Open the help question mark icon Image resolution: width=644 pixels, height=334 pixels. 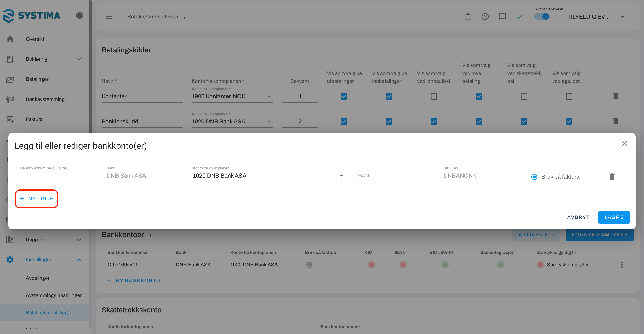click(485, 17)
